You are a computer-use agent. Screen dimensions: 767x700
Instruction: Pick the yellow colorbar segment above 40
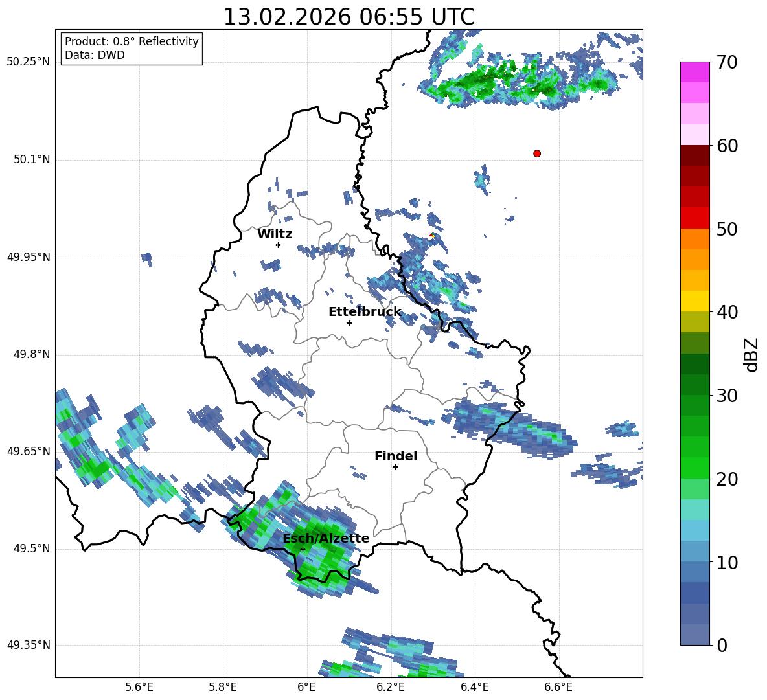click(x=694, y=301)
